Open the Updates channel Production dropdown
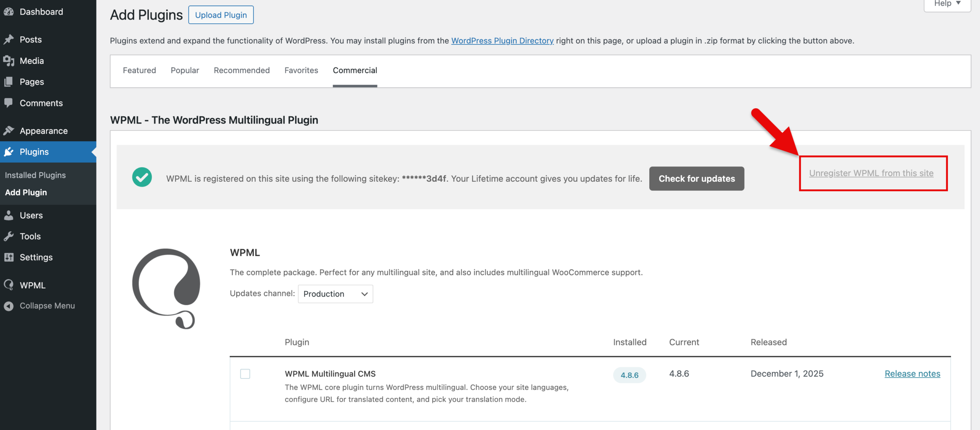This screenshot has height=430, width=980. (x=335, y=294)
